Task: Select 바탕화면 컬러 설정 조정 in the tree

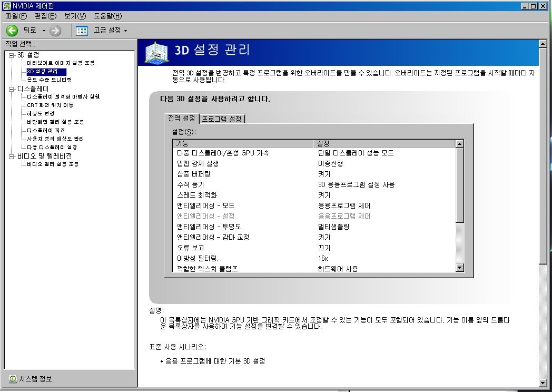Action: tap(55, 122)
